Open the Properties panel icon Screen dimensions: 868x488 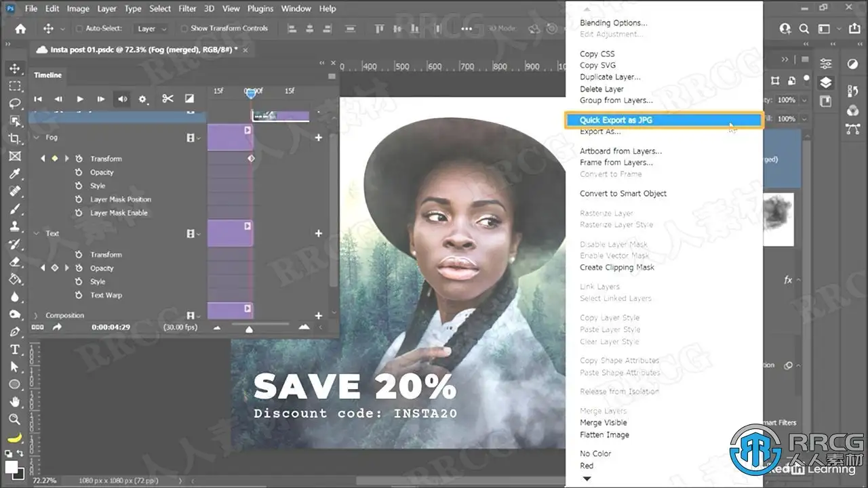tap(825, 64)
